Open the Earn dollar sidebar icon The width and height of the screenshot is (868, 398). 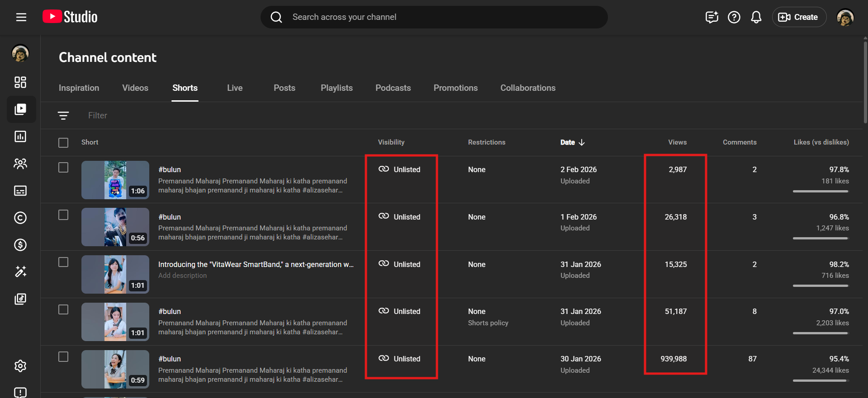(20, 245)
